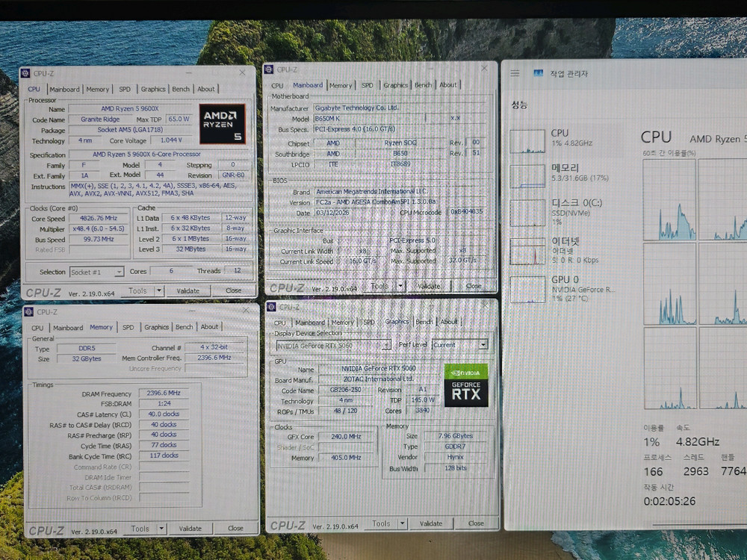Click the AMD Ryzen 5 logo in CPU-Z
Screen dimensions: 747x560
coord(222,124)
